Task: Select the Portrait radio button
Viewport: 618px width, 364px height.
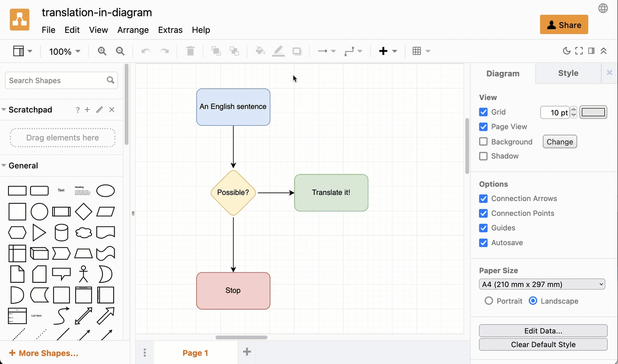Action: pyautogui.click(x=489, y=301)
